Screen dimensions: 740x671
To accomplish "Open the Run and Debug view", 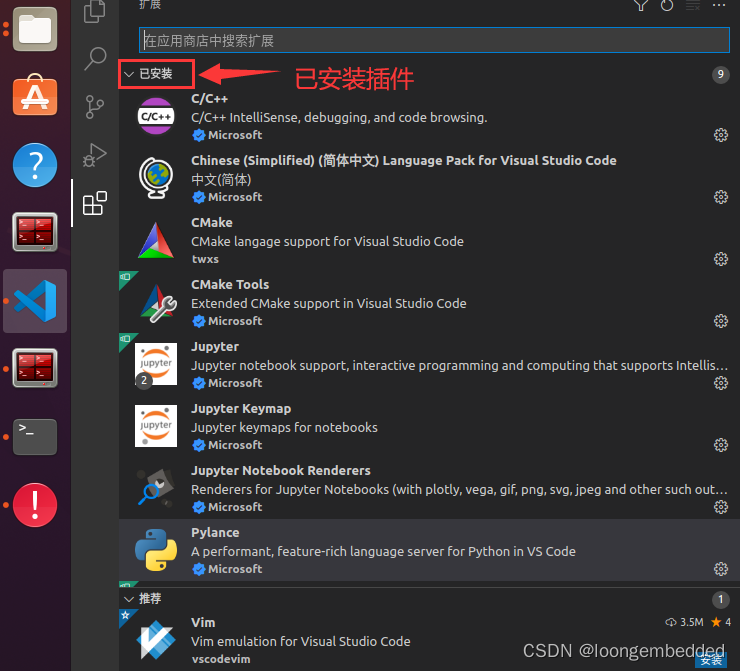I will click(x=95, y=155).
